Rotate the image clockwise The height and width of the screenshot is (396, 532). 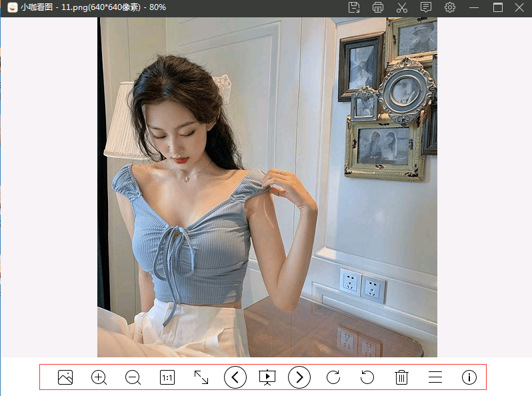coord(333,377)
